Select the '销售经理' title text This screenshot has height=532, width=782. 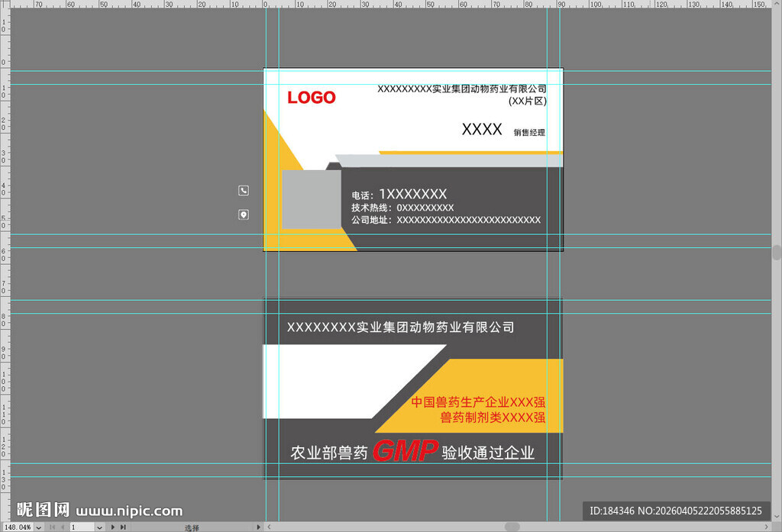tap(530, 133)
